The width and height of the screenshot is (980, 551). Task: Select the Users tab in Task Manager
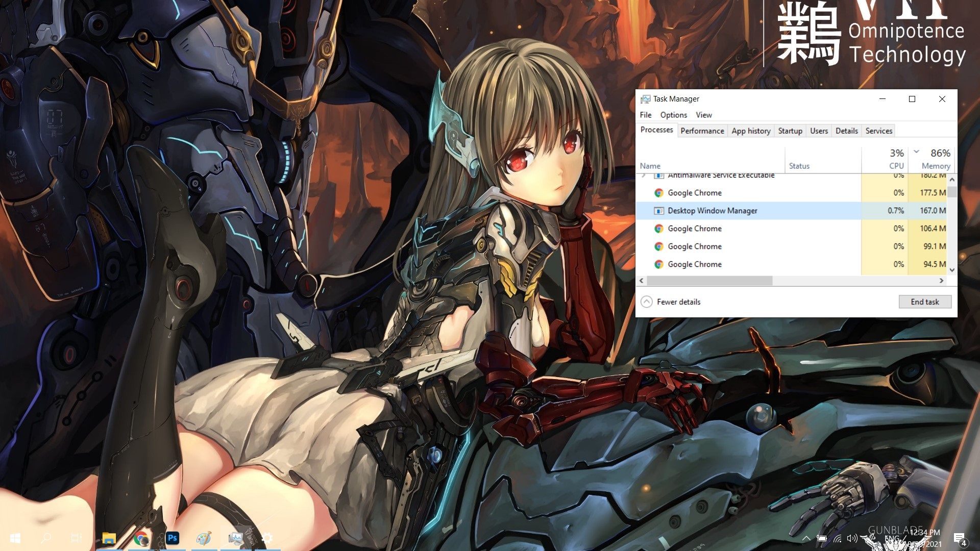[818, 131]
